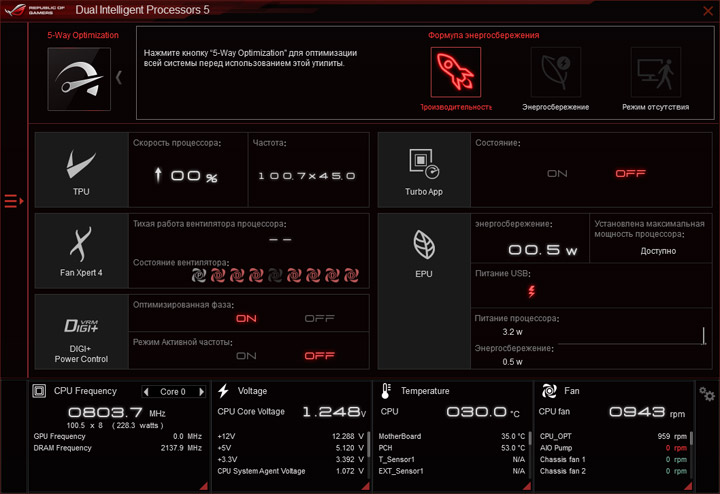
Task: Turn Turbo App state OFF
Action: [x=630, y=174]
